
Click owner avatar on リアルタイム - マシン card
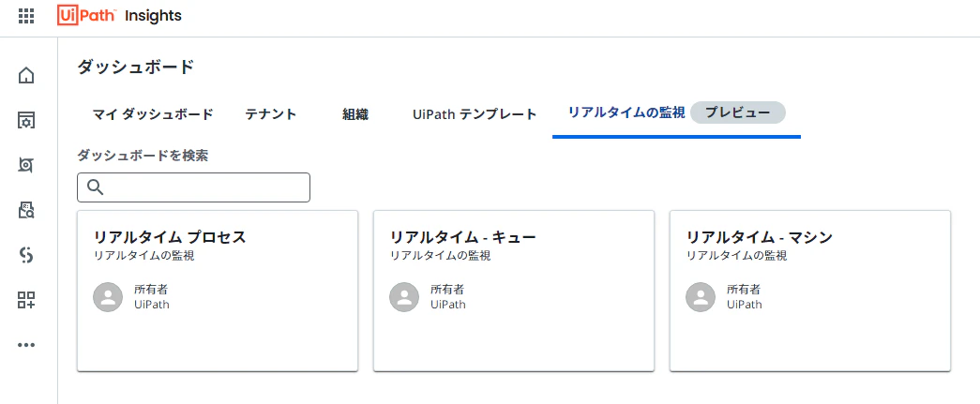click(x=701, y=297)
